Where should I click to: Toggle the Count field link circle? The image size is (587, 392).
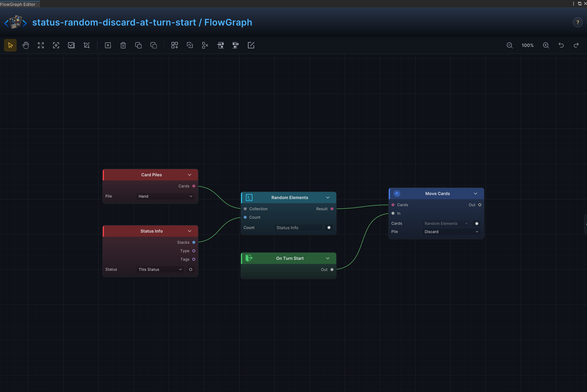pos(329,228)
